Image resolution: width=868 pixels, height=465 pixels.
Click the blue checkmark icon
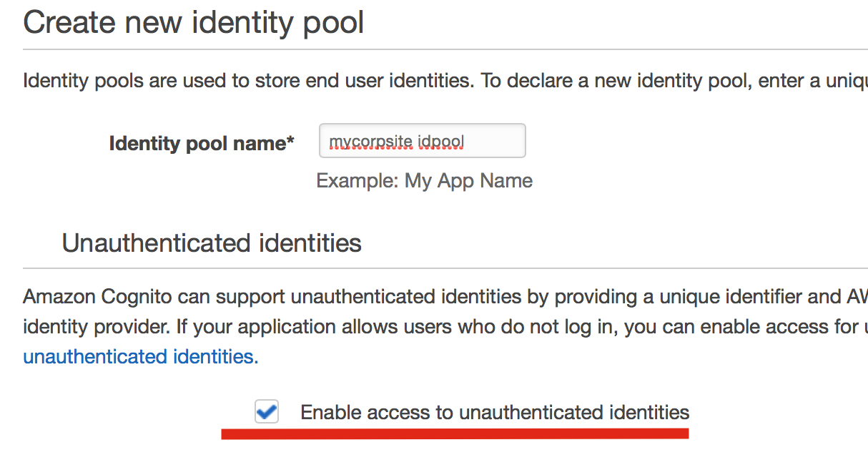pos(267,412)
